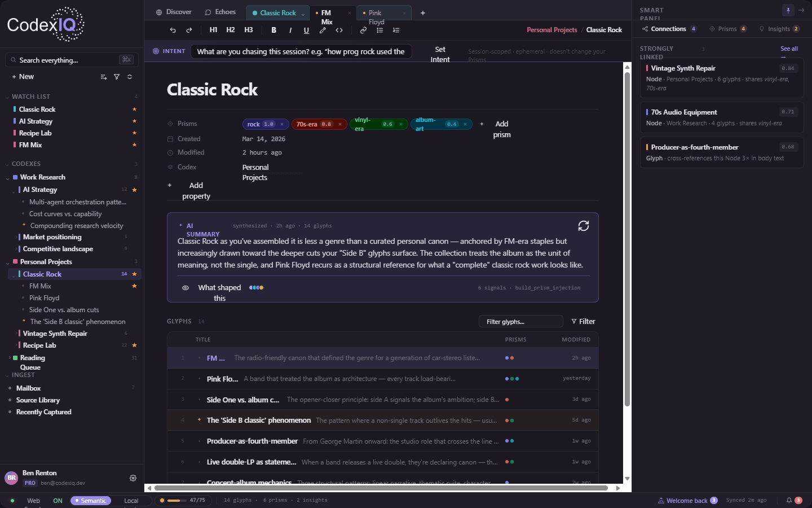The image size is (812, 508).
Task: Underline the selected text
Action: point(306,30)
